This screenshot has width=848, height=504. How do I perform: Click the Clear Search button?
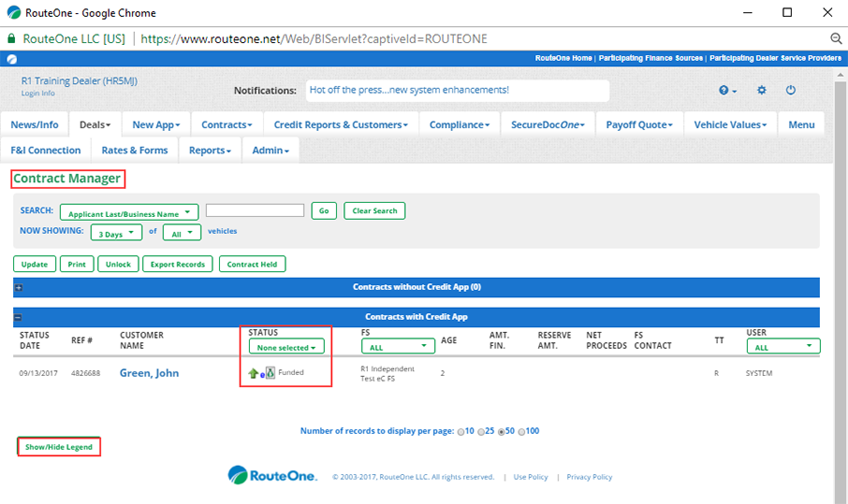point(374,210)
